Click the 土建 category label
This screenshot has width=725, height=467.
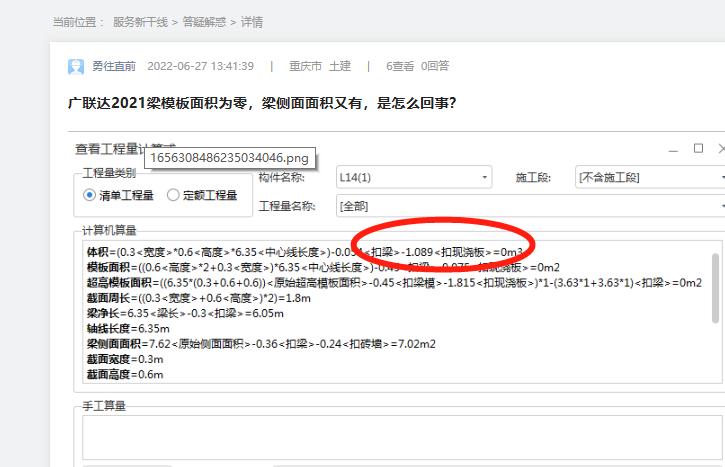pyautogui.click(x=340, y=66)
